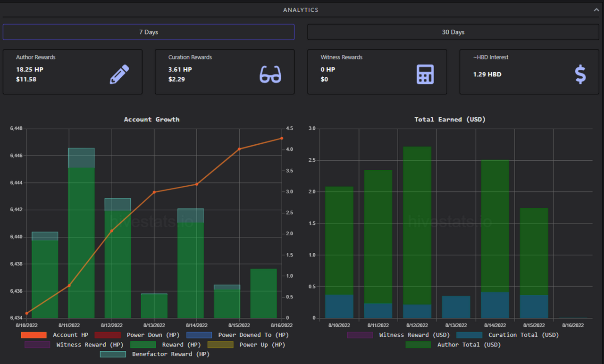Switch to the 30 Days tab
Image resolution: width=604 pixels, height=364 pixels.
(453, 32)
